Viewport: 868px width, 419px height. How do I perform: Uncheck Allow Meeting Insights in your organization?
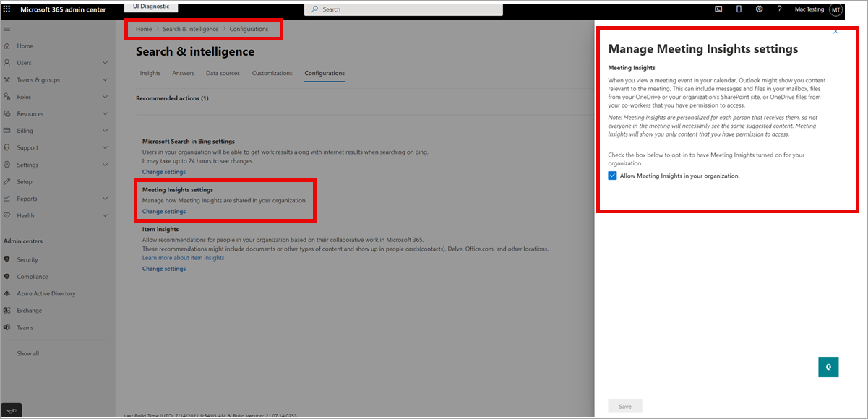tap(613, 176)
